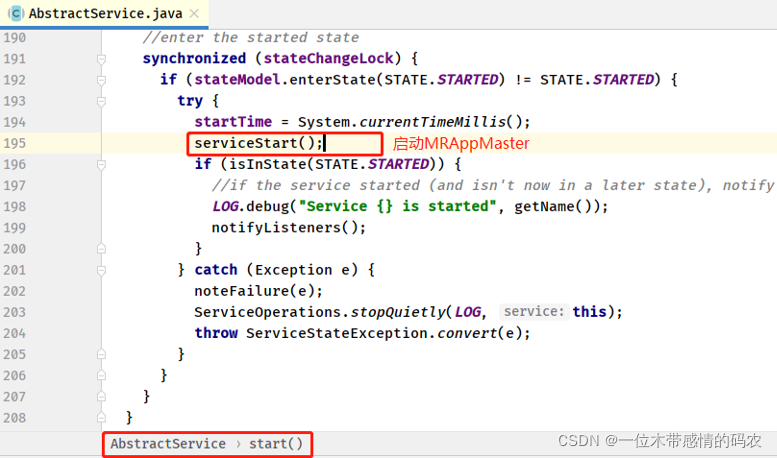Click the fold end marker at line 200
777x458 pixels.
click(x=101, y=248)
